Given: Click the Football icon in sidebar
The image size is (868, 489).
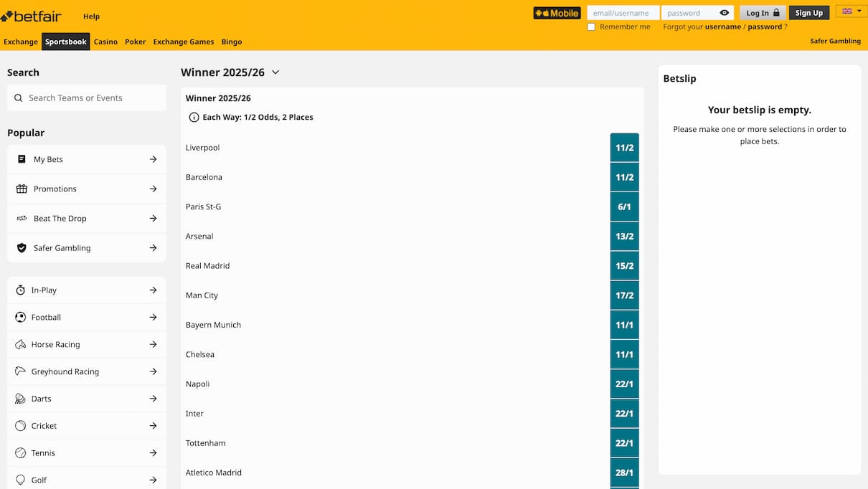Looking at the screenshot, I should [x=20, y=317].
